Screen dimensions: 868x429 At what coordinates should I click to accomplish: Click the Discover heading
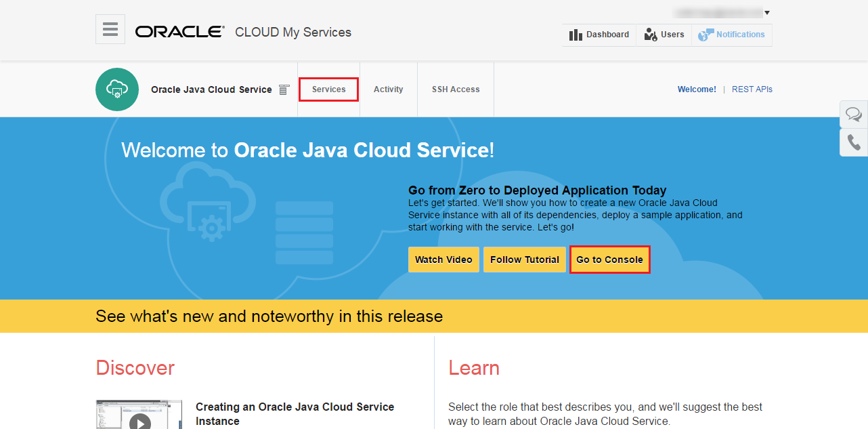pyautogui.click(x=135, y=368)
